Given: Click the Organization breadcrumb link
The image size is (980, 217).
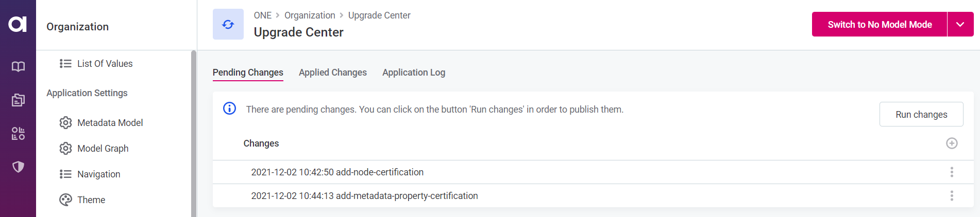Looking at the screenshot, I should 310,15.
